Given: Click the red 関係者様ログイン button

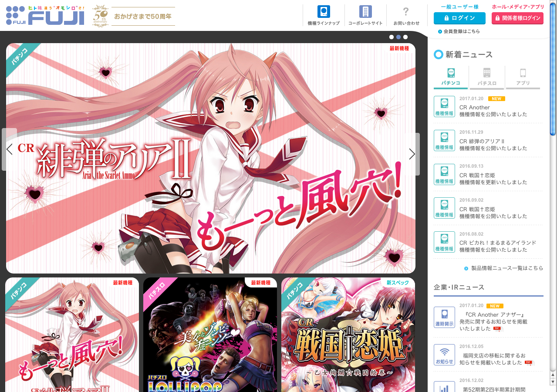Looking at the screenshot, I should click(x=517, y=18).
